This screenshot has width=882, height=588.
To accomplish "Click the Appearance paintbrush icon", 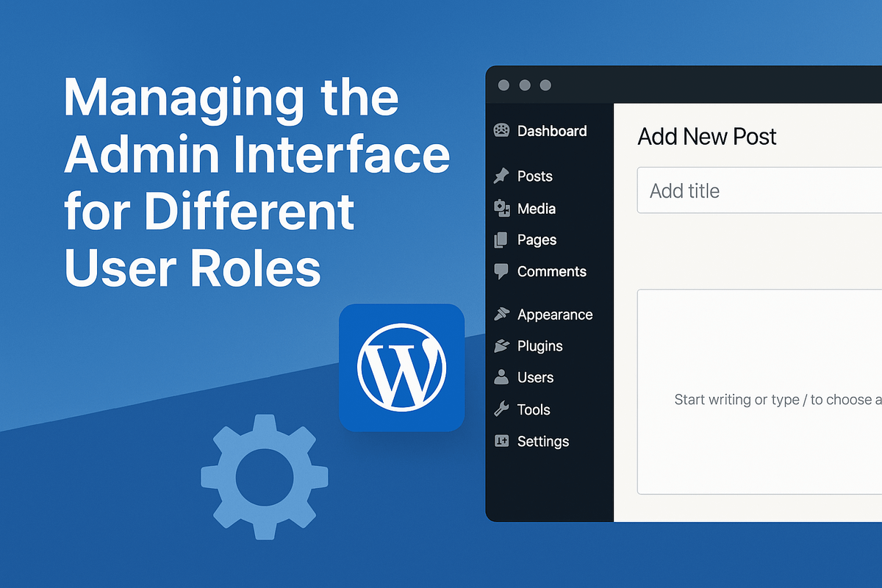I will click(502, 314).
